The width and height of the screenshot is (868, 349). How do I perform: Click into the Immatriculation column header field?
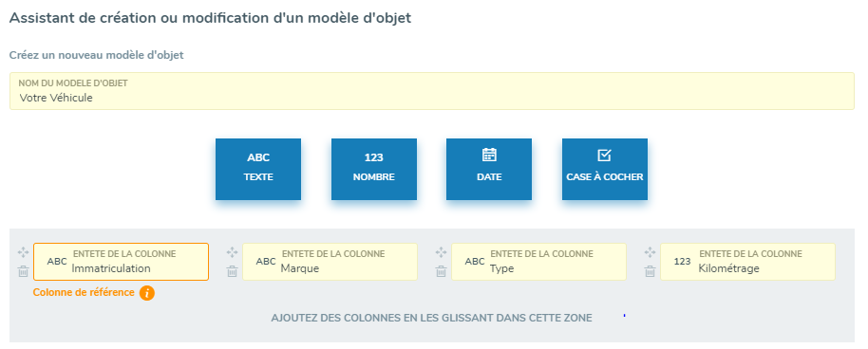121,262
